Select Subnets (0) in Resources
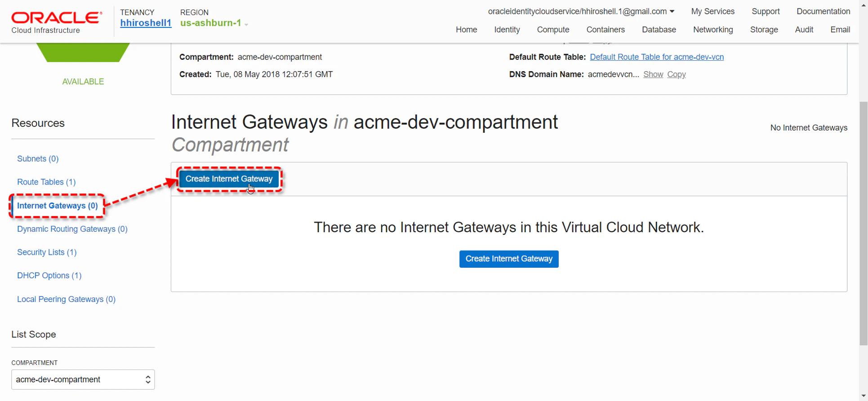This screenshot has width=868, height=401. click(38, 159)
